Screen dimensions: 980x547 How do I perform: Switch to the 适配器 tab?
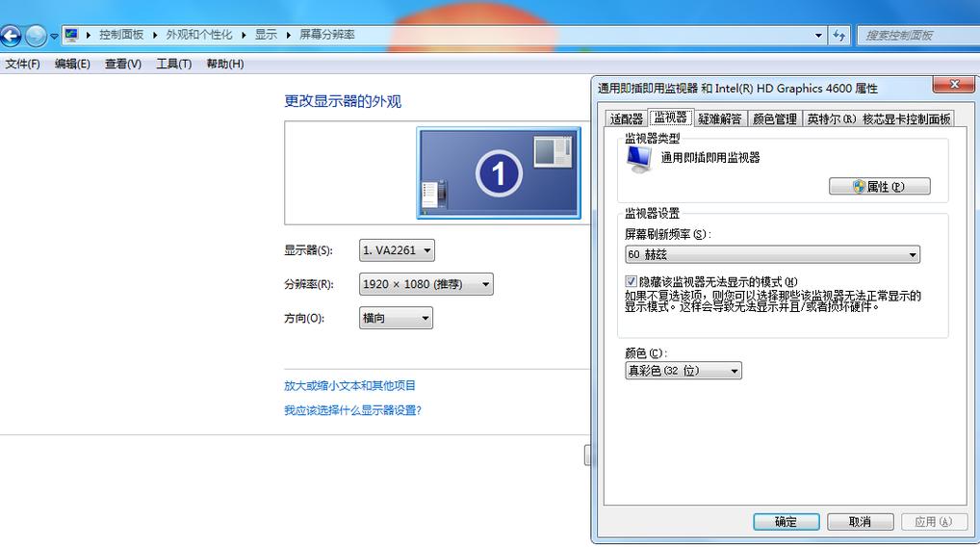click(627, 118)
